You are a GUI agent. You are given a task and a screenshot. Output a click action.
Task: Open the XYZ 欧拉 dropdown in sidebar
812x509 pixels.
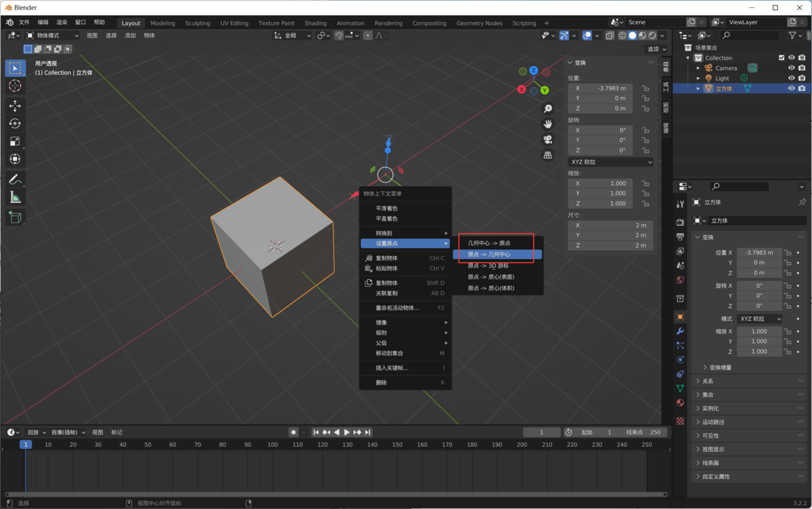click(x=610, y=162)
